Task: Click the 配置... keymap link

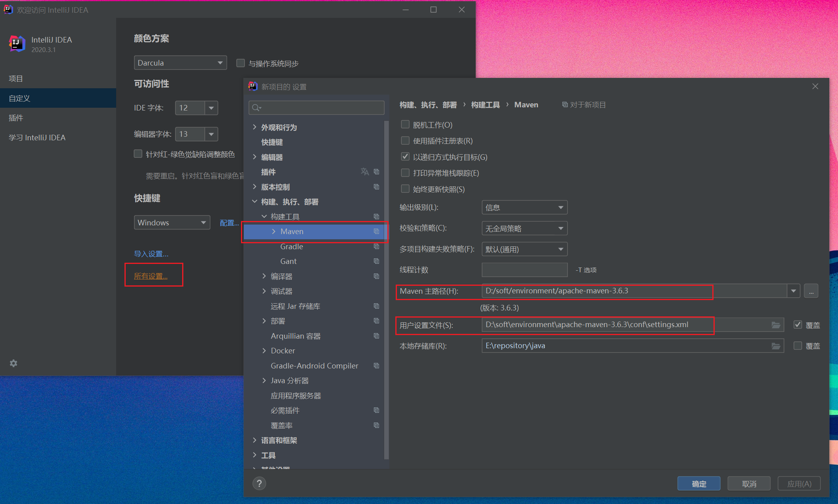Action: (229, 223)
